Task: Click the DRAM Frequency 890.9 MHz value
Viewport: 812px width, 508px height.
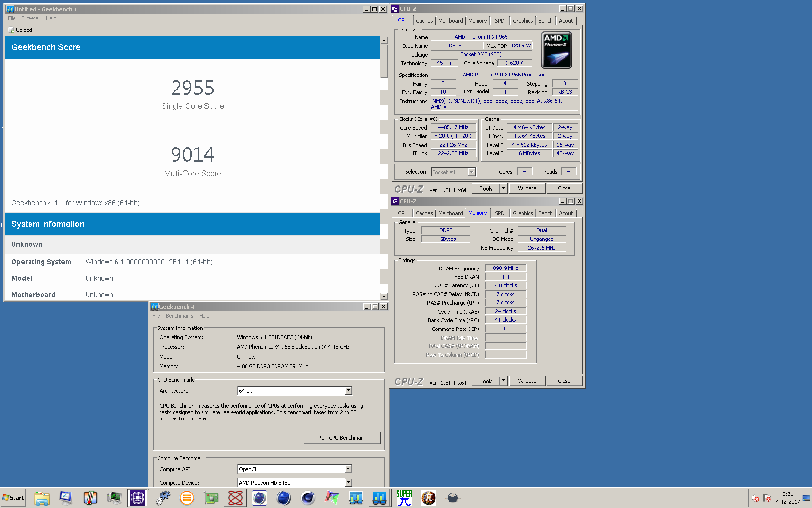Action: 506,268
